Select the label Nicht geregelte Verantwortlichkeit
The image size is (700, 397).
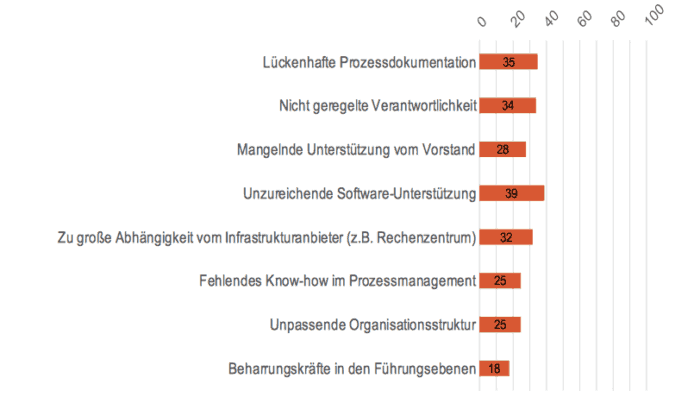click(378, 106)
